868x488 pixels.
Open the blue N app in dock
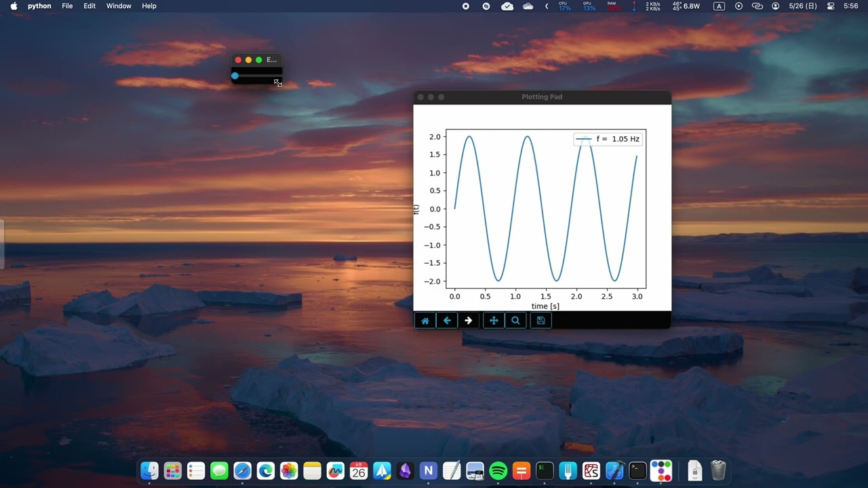(428, 470)
